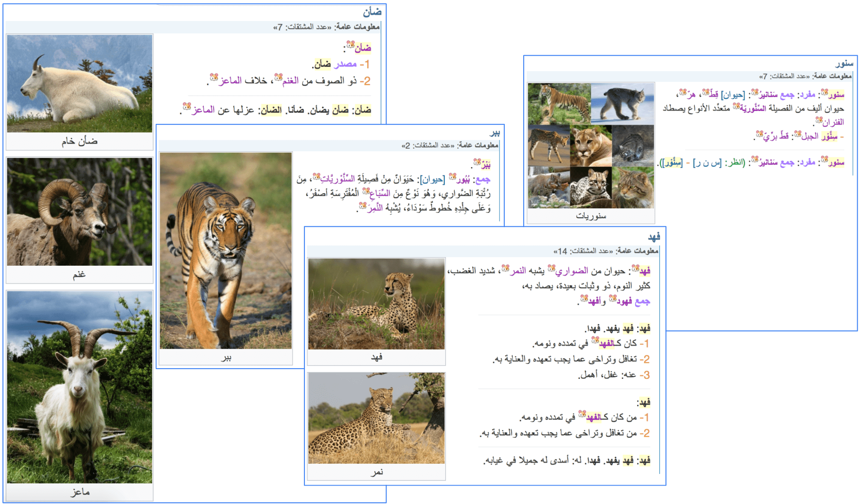Click the فهد panel title heading
The image size is (862, 504).
tap(654, 237)
